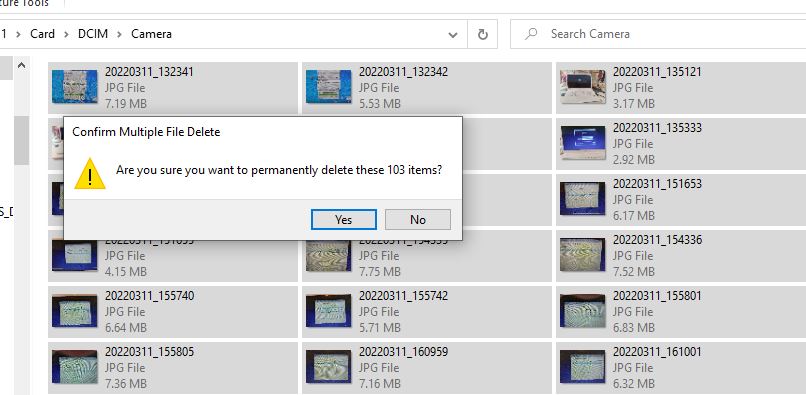Select thumbnail of 20220311_132341
The width and height of the screenshot is (806, 395).
click(75, 86)
